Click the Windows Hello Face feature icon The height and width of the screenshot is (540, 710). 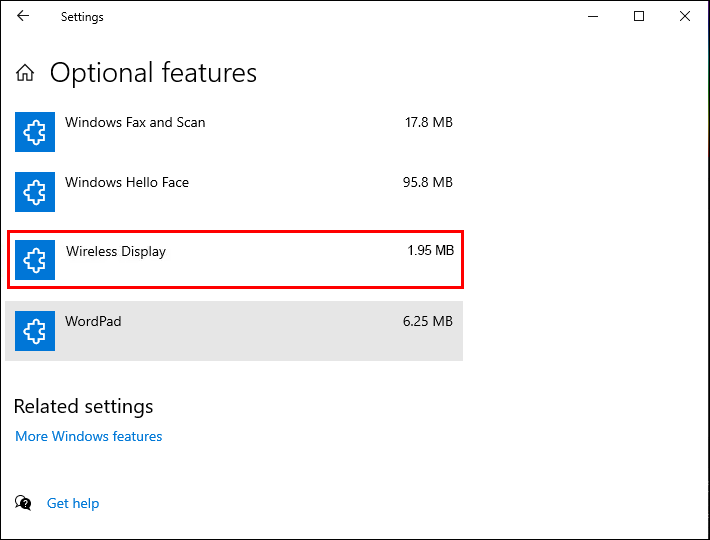[35, 192]
